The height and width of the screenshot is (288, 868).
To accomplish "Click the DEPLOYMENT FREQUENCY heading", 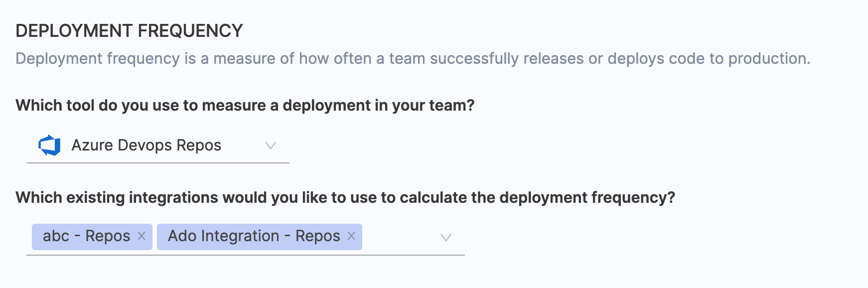I will click(x=129, y=31).
